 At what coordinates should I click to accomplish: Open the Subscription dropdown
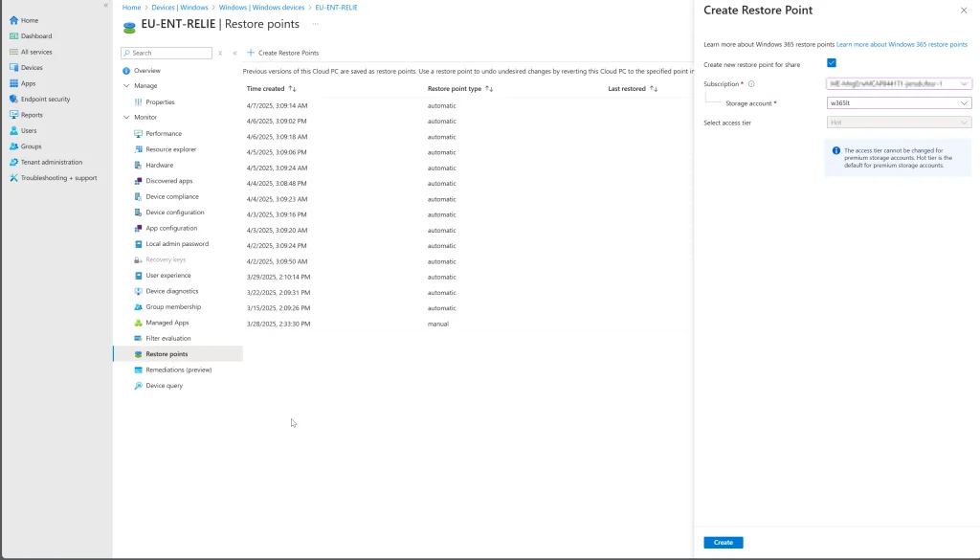point(899,83)
